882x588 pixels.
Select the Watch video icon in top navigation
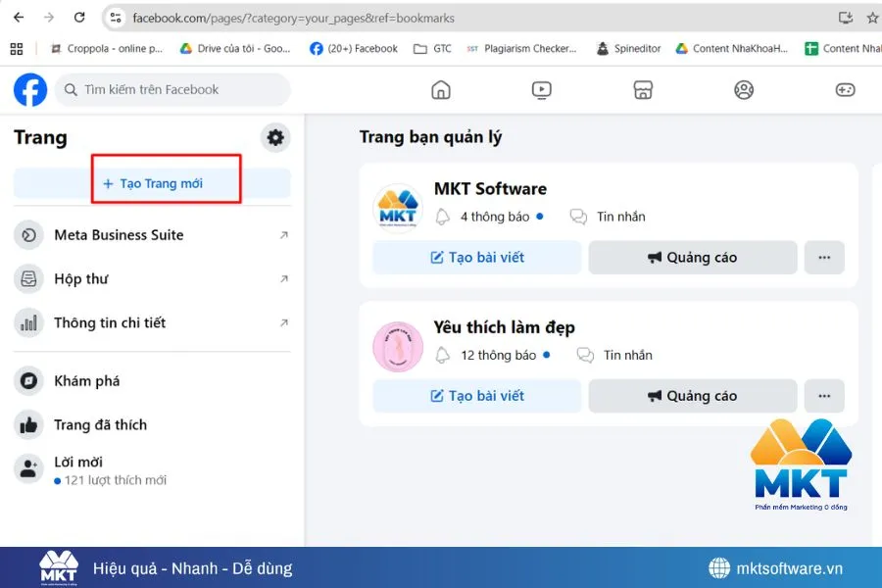point(540,89)
